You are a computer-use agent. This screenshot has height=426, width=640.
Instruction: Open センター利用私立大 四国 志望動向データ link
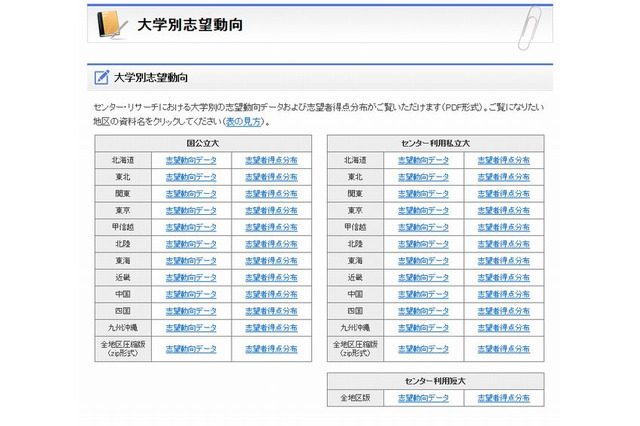point(423,311)
